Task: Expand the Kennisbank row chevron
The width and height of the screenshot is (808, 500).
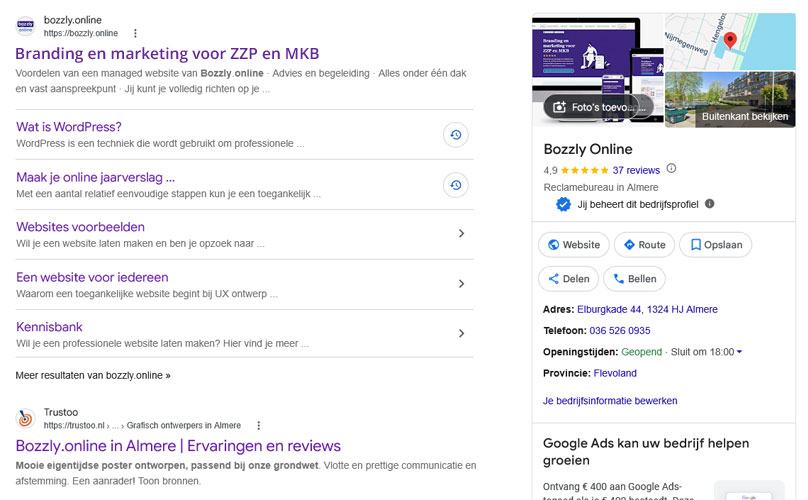Action: [x=461, y=334]
